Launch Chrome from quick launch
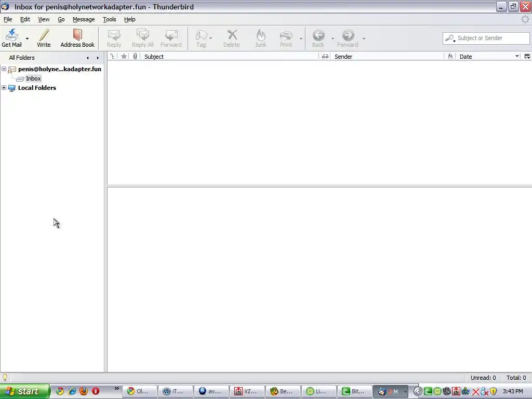This screenshot has height=399, width=532. [60, 391]
